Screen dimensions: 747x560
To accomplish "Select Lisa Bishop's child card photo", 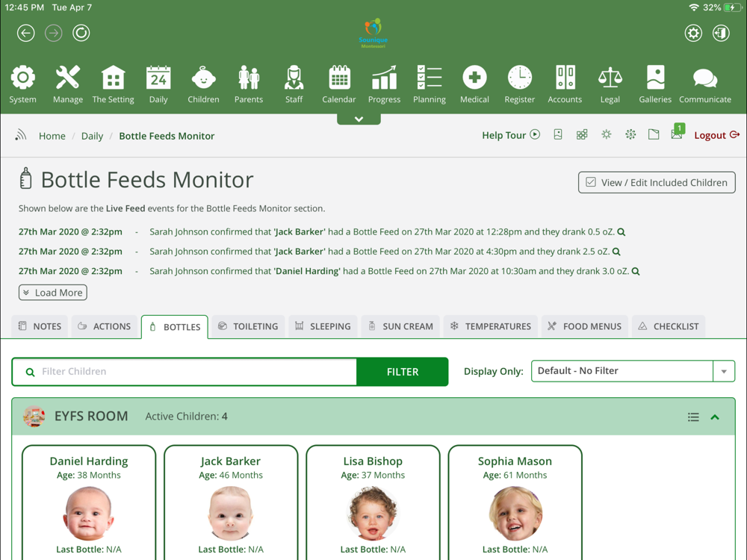I will (373, 514).
